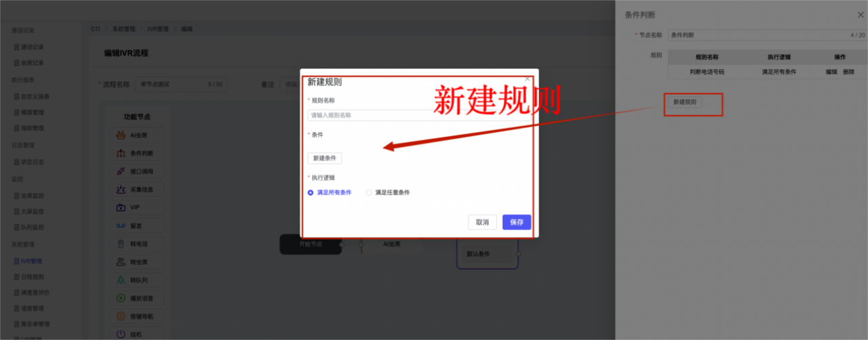Click 删除 for rule 判断电话号码
This screenshot has width=868, height=340.
[x=848, y=72]
